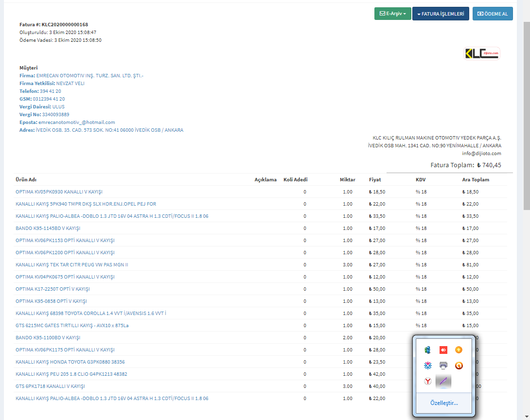Open the red AnyDesk tray icon

443,350
